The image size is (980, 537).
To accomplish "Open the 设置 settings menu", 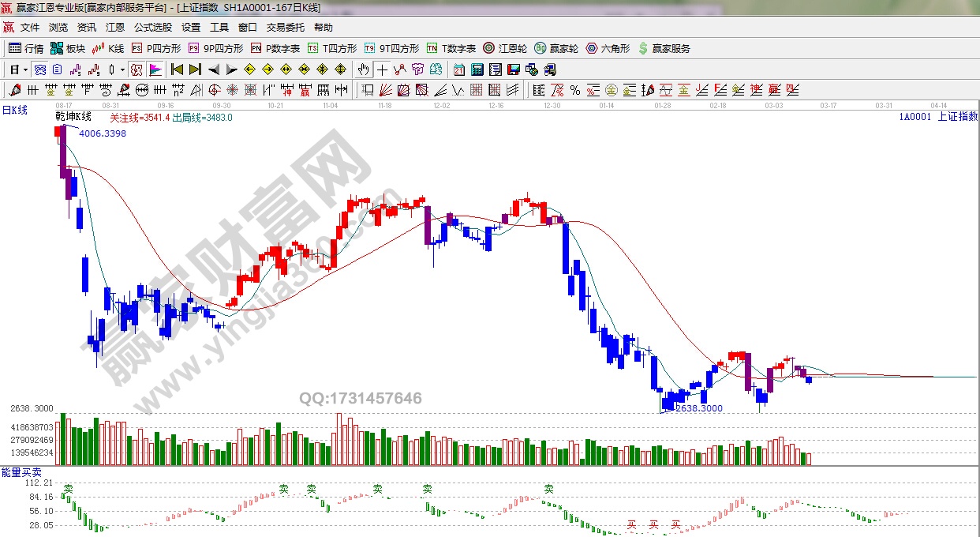I will 191,28.
